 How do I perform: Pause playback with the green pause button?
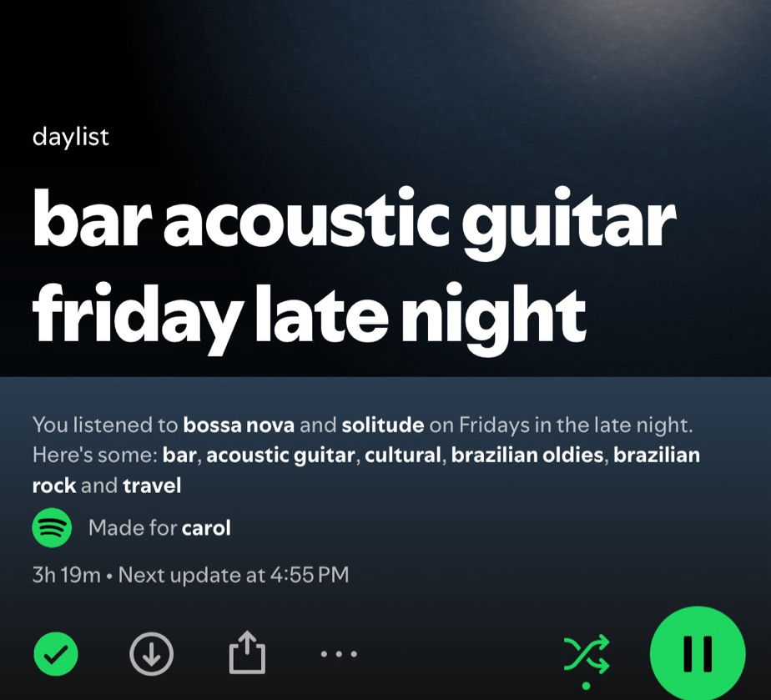[698, 654]
